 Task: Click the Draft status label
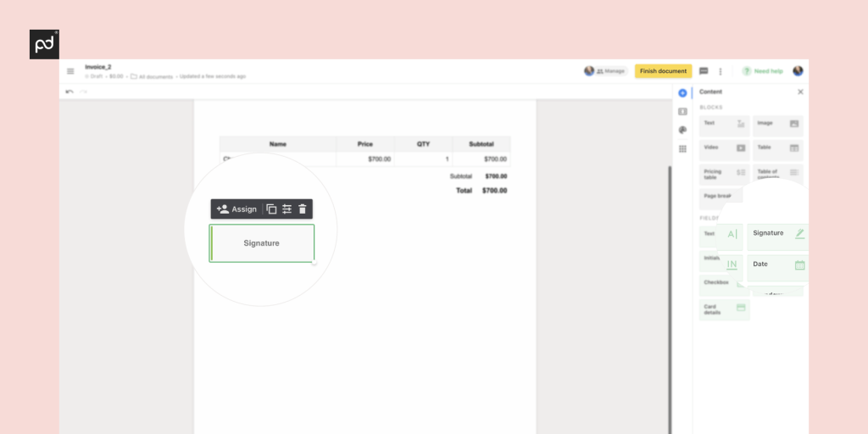(x=93, y=76)
